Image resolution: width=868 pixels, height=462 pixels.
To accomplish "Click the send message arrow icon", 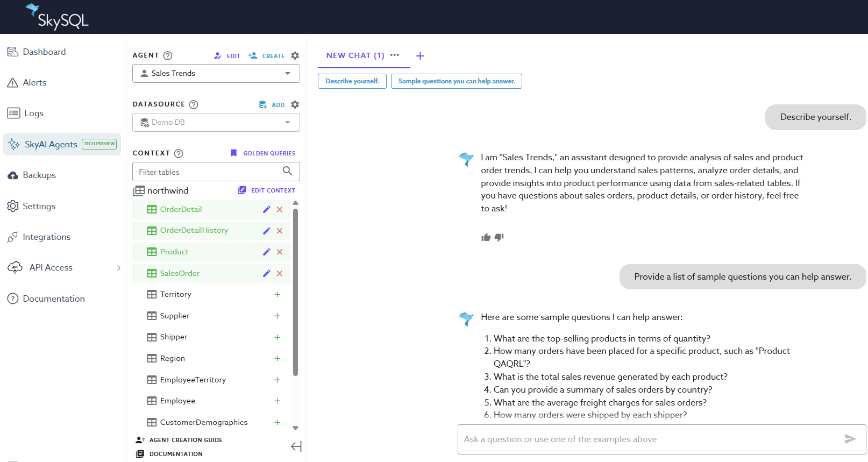I will (x=850, y=439).
